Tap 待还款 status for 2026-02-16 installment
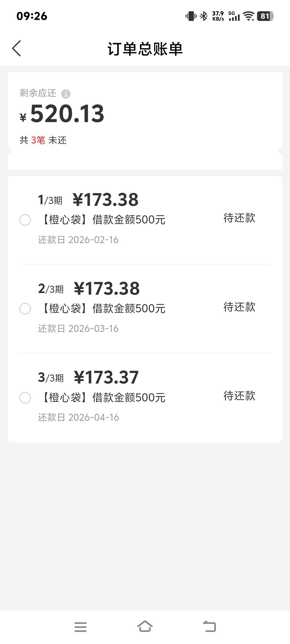Image resolution: width=290 pixels, height=644 pixels. [239, 218]
